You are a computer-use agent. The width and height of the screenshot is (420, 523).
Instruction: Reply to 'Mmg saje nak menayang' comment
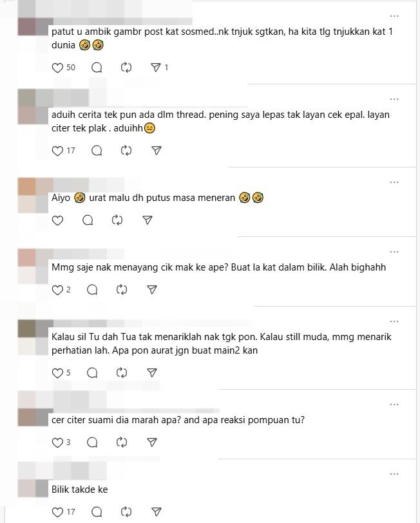pyautogui.click(x=92, y=290)
